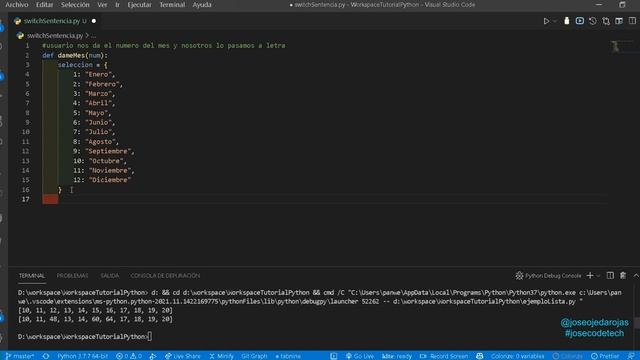Viewport: 640px width, 360px height.
Task: Start the server with Go Live
Action: (x=360, y=356)
